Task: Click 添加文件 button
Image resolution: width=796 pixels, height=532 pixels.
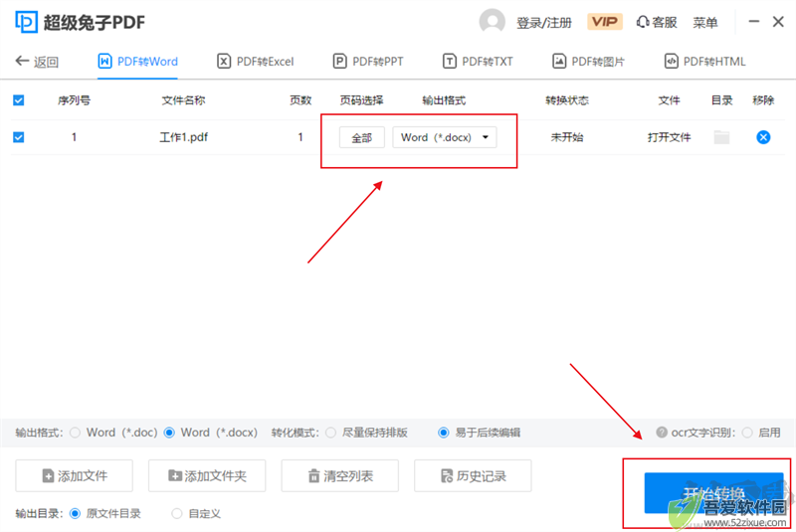Action: click(74, 475)
